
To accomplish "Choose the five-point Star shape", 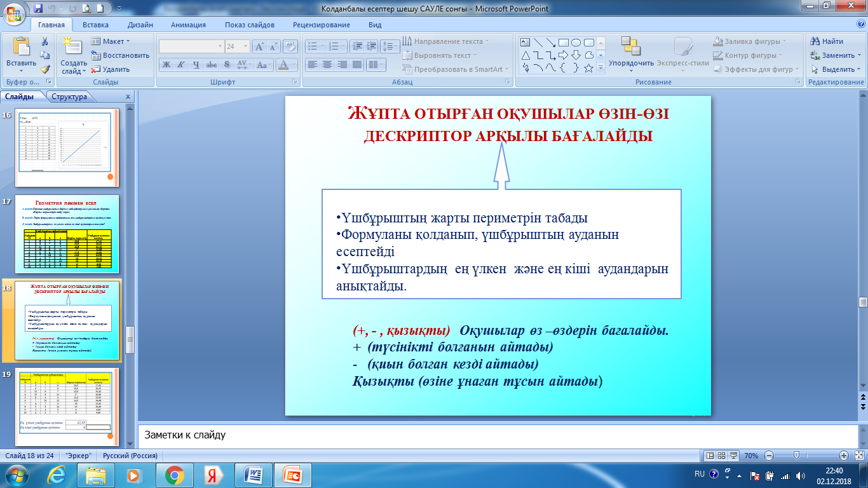I will click(588, 68).
